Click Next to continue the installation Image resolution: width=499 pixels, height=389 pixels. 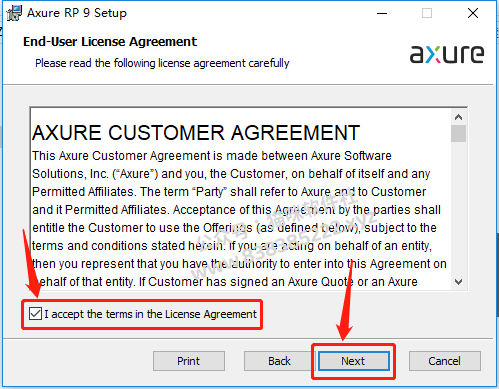[354, 361]
